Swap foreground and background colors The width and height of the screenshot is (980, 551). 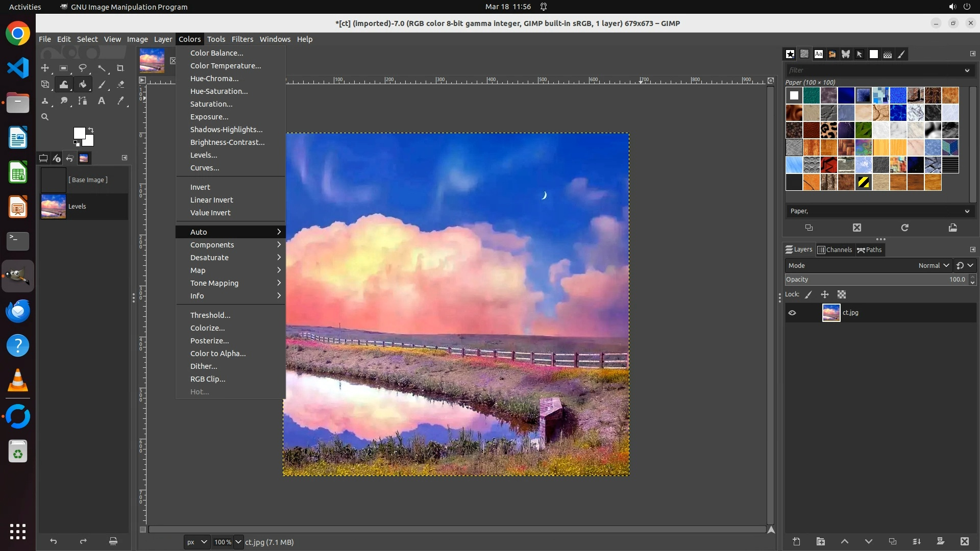(x=91, y=130)
